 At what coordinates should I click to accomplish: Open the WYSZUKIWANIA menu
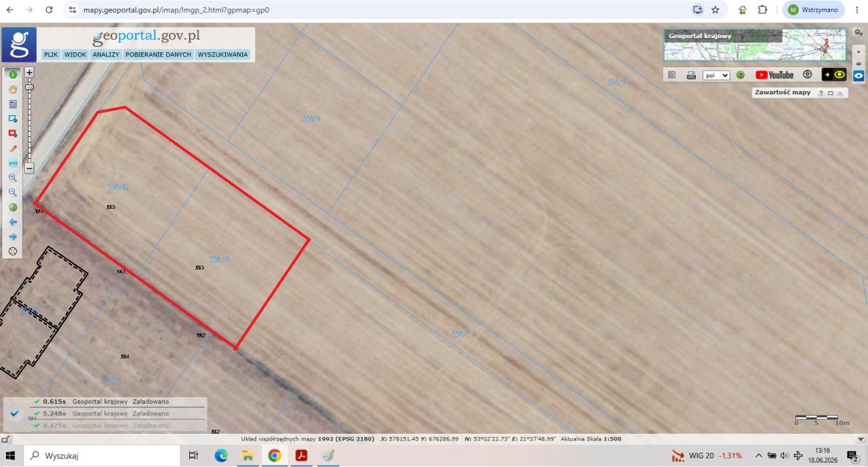tap(222, 54)
